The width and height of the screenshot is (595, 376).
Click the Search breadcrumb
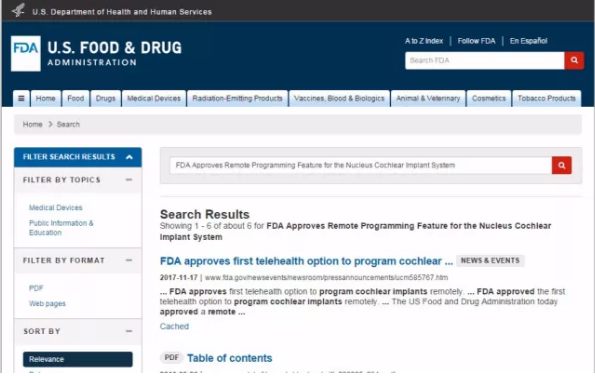[68, 124]
